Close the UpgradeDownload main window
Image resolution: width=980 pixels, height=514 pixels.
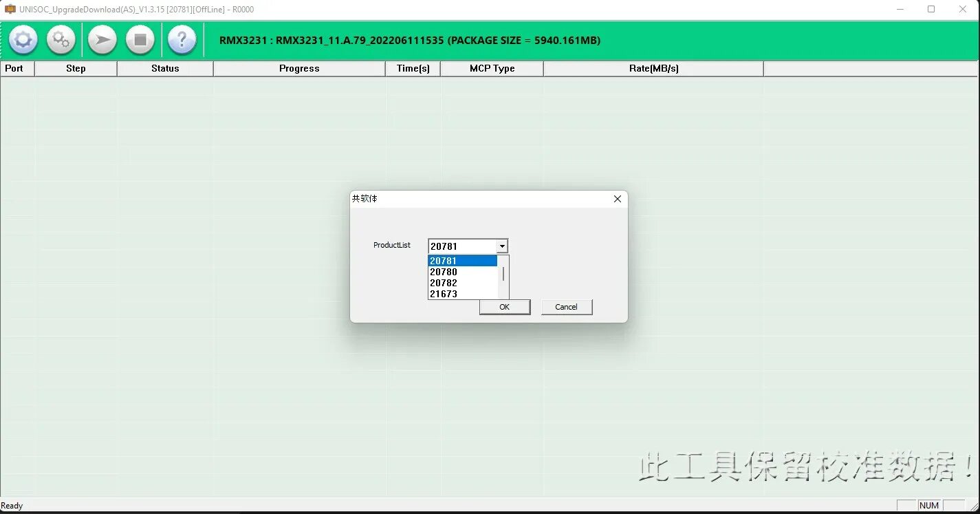coord(963,10)
